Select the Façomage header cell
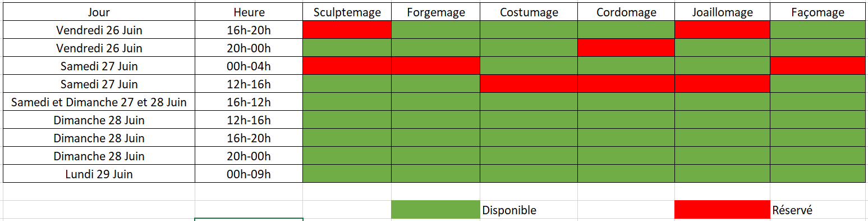Screen dimensions: 868x221 (x=818, y=12)
